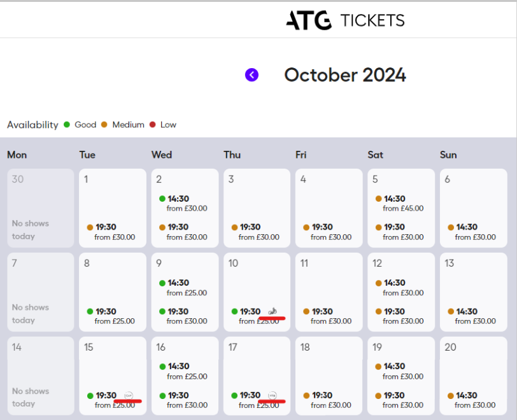Click the accessibility icon on October 17 show
Screen dimensions: 517x420
273,395
